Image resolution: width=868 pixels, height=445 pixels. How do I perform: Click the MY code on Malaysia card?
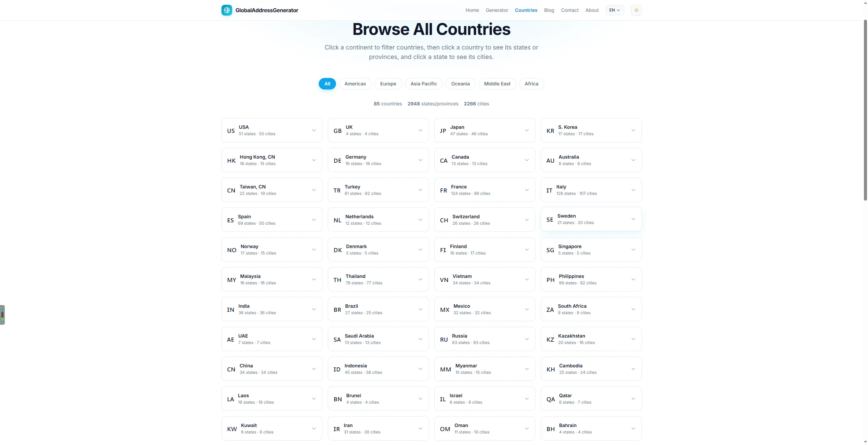[232, 280]
